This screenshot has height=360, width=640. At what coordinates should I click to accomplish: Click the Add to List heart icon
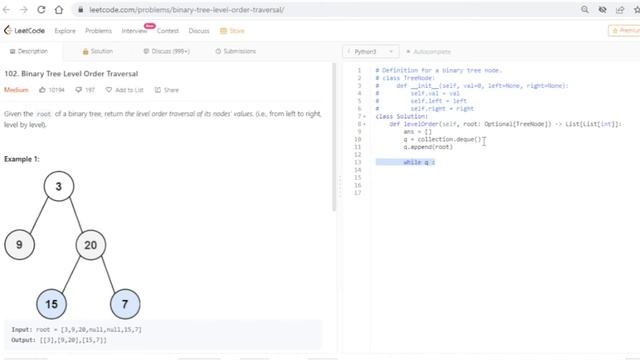pyautogui.click(x=109, y=90)
